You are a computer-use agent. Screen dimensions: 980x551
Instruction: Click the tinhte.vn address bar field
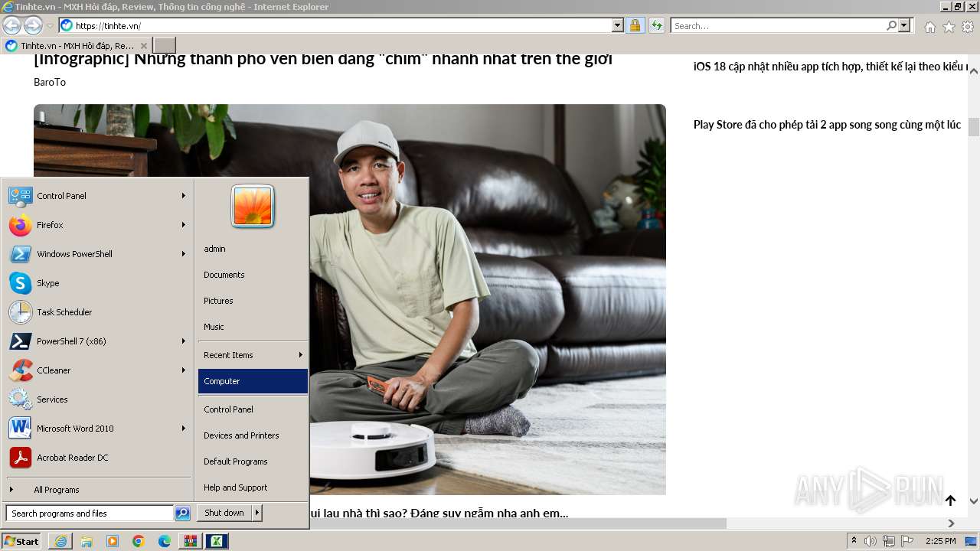(x=341, y=25)
